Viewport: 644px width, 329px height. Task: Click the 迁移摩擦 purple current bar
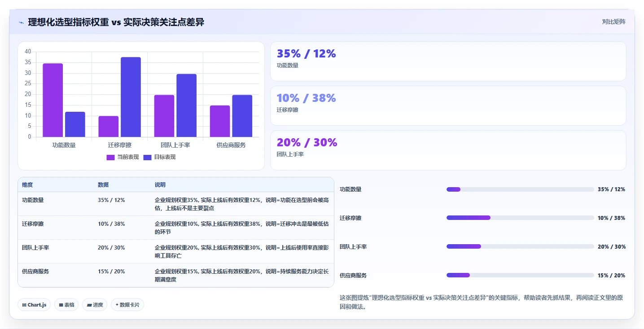(x=109, y=127)
